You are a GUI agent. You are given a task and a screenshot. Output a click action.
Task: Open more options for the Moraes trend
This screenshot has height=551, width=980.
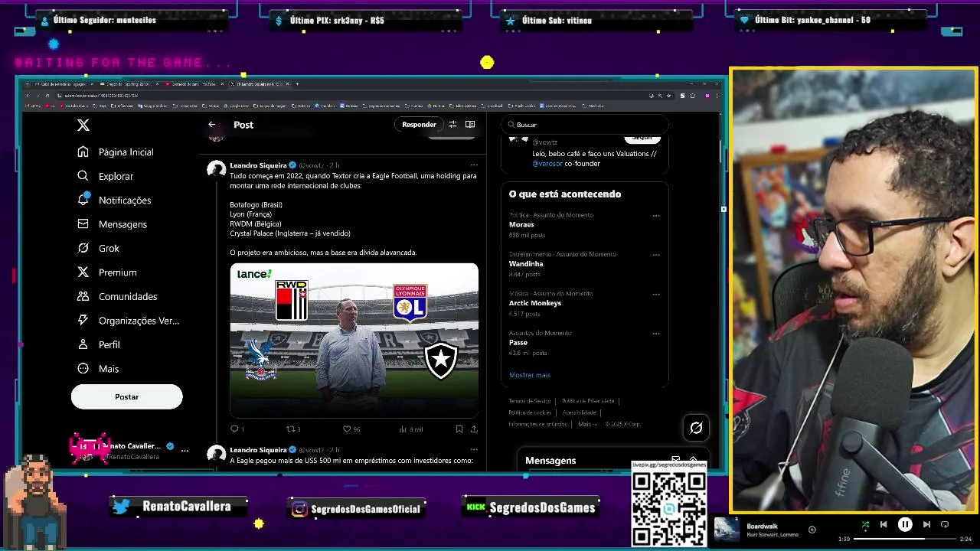(656, 216)
